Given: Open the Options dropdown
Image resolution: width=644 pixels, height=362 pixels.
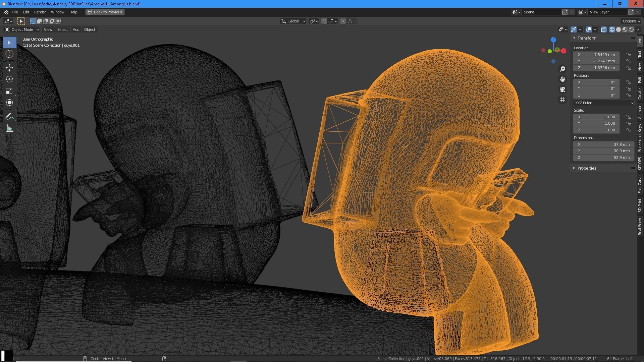Looking at the screenshot, I should tap(631, 21).
